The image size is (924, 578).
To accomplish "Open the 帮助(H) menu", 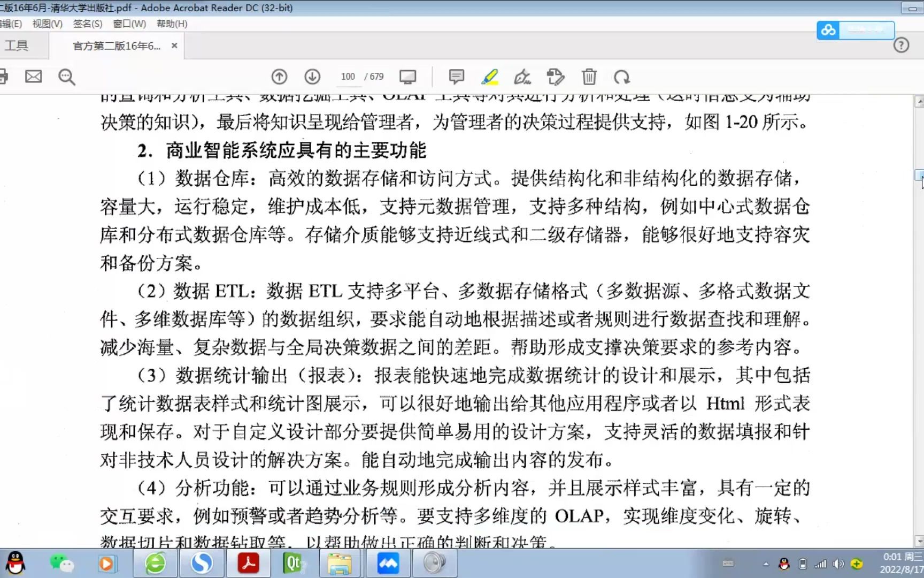I will tap(172, 24).
